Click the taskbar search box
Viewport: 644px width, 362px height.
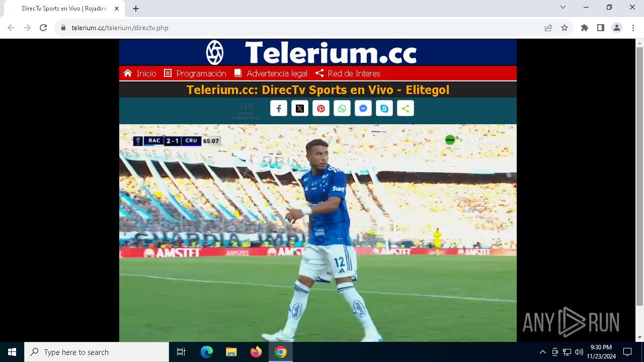point(97,352)
